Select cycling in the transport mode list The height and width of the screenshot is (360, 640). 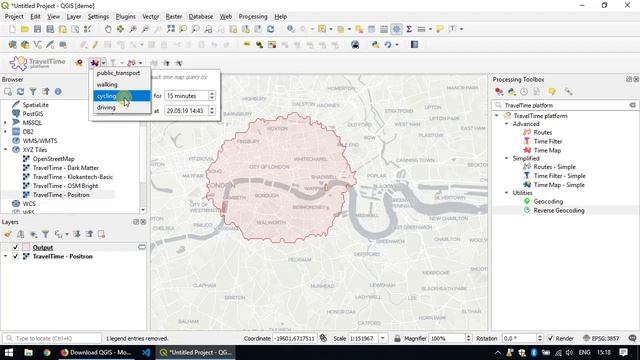click(x=122, y=96)
